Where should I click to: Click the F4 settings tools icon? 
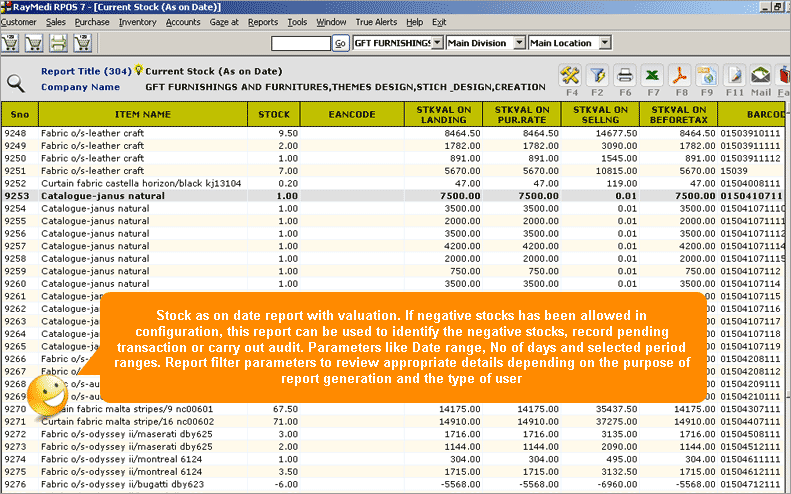(x=571, y=76)
